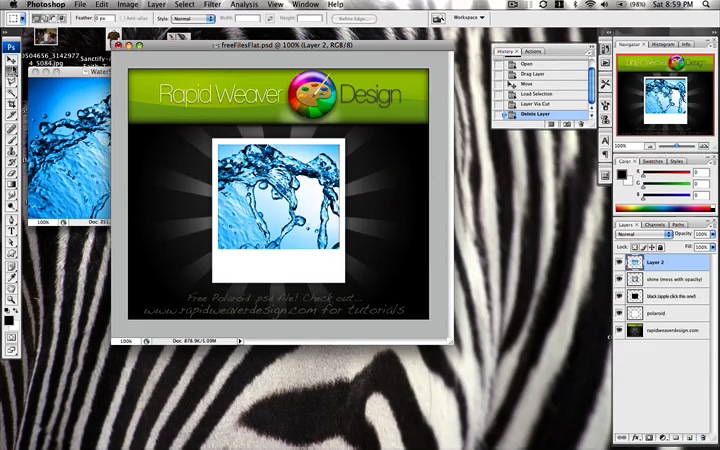
Task: Switch to the Actions tab
Action: pos(533,51)
